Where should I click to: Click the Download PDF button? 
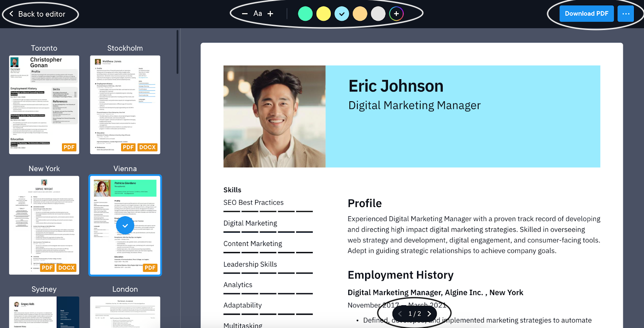586,14
